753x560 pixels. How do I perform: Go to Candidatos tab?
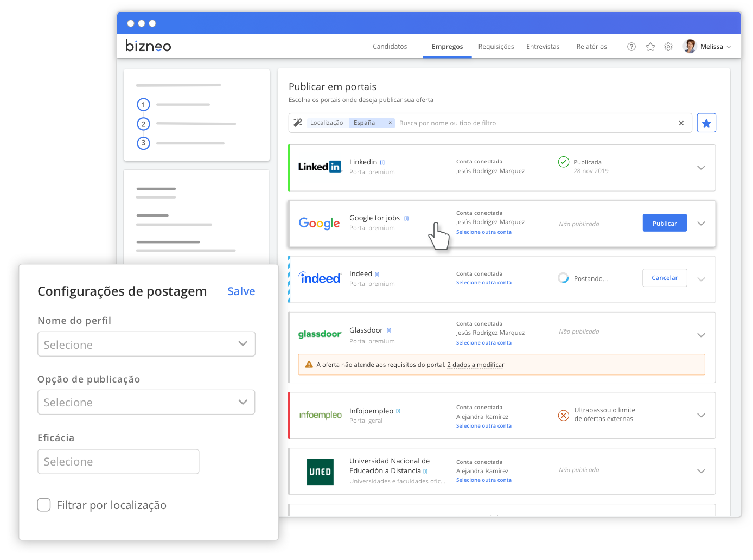[390, 47]
